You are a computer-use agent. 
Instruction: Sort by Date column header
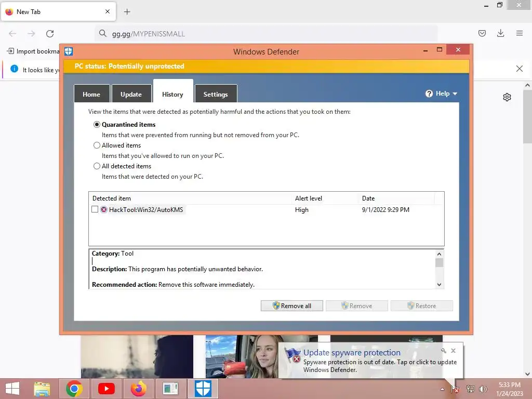click(396, 198)
